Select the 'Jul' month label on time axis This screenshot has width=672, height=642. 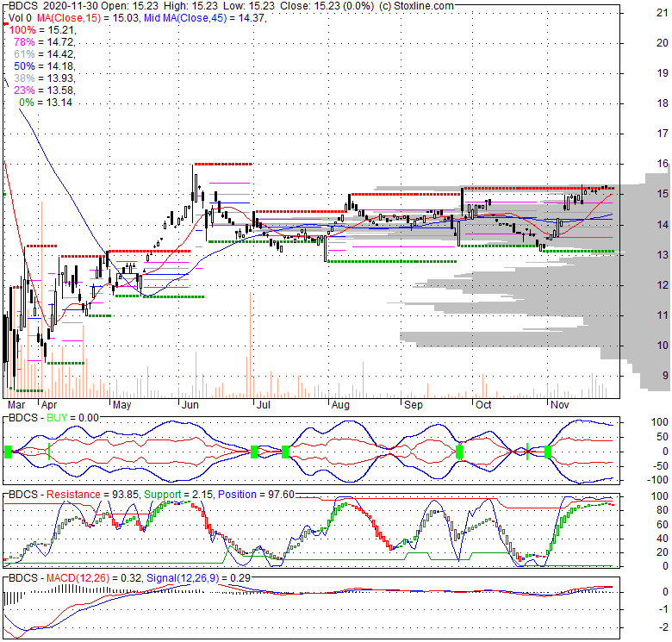click(263, 405)
